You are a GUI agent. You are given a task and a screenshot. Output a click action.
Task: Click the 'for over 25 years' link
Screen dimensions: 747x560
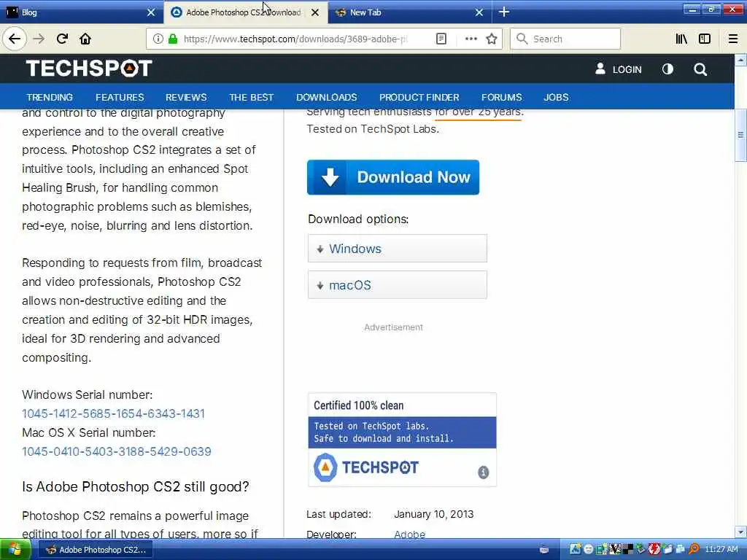[479, 112]
